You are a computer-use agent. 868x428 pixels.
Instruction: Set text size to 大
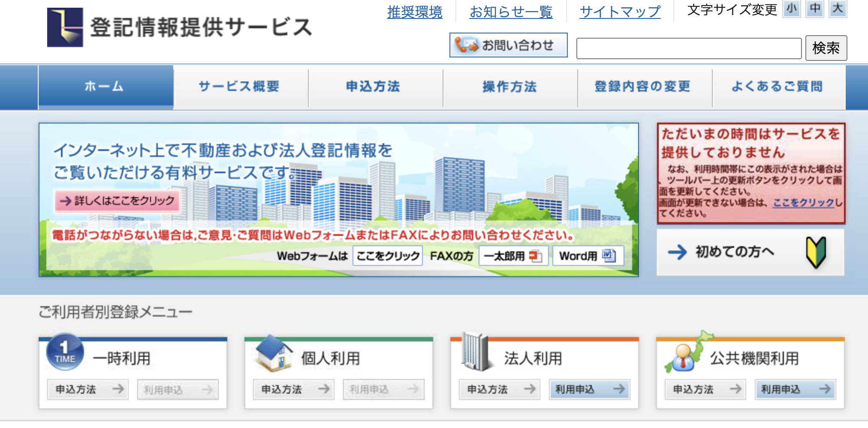coord(837,9)
